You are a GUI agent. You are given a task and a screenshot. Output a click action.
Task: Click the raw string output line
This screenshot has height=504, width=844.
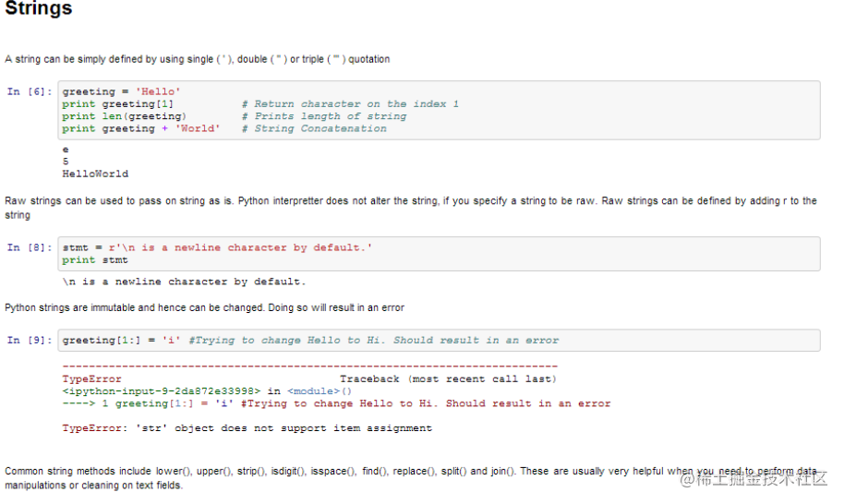point(184,282)
